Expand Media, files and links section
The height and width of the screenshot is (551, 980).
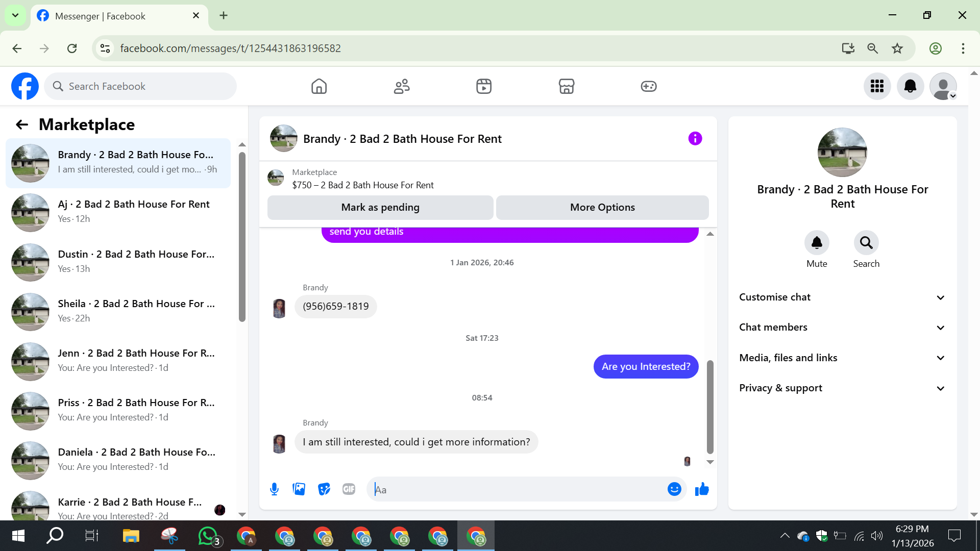(842, 358)
